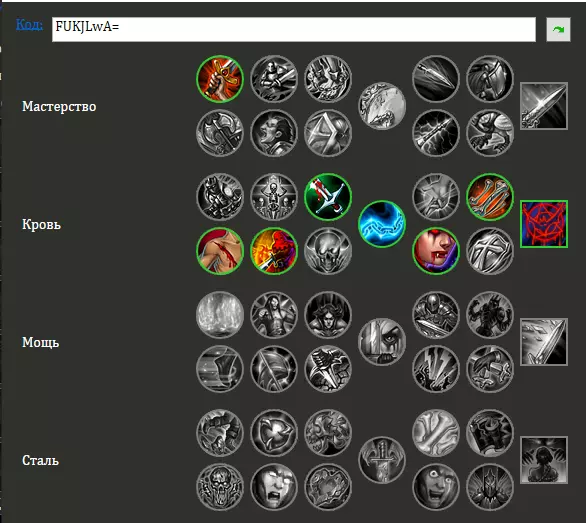Click the grey skull talent in Кровь row

tap(328, 251)
